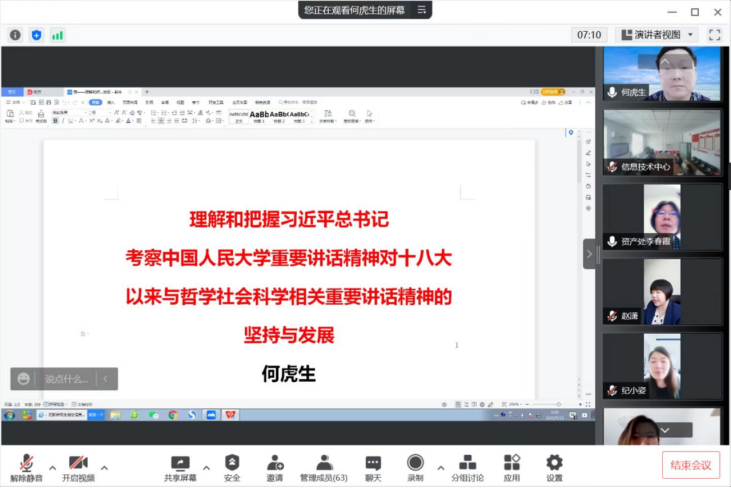731x488 pixels.
Task: Open WeChat icon in shared taskbar
Action: point(153,415)
